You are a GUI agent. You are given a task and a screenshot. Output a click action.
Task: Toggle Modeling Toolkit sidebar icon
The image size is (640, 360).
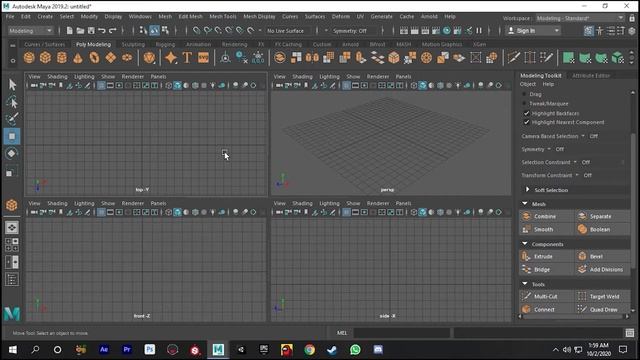[x=589, y=31]
